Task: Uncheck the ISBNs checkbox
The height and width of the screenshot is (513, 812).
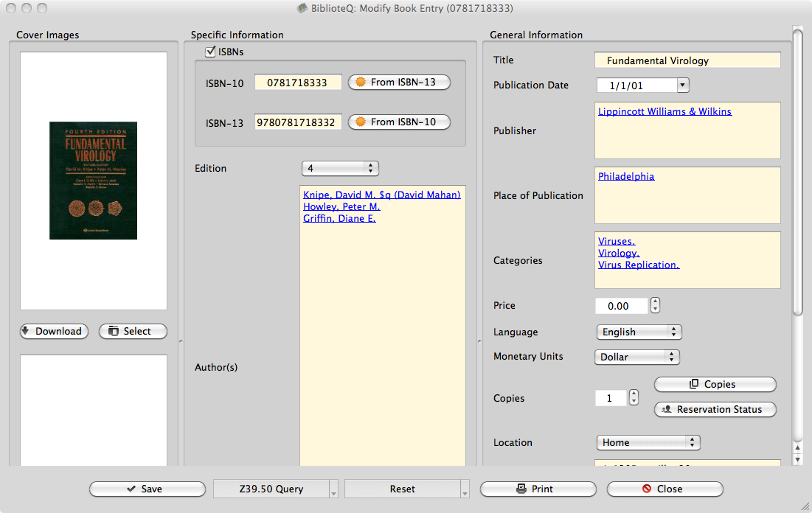Action: click(210, 52)
